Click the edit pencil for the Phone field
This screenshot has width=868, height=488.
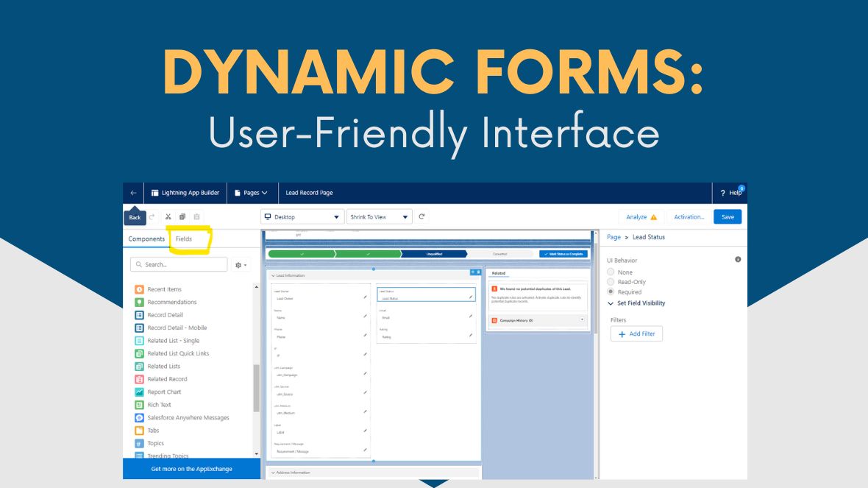(365, 335)
